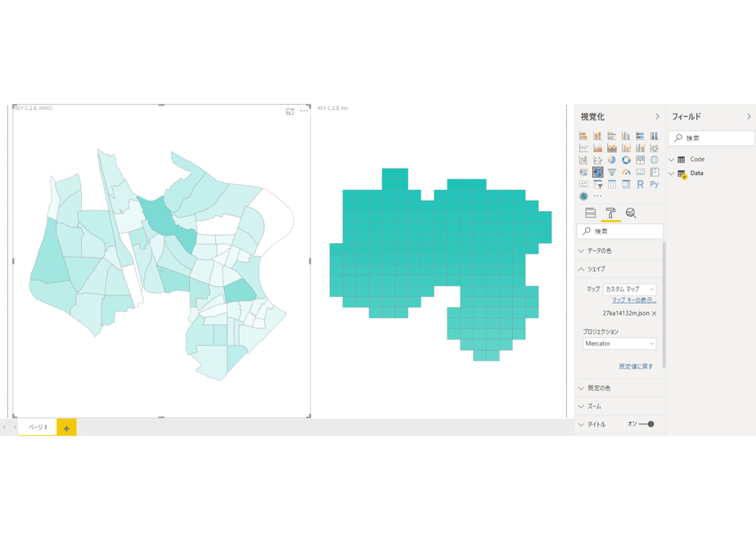Select the treemap visual
Viewport: 756px width, 540px height.
[x=640, y=160]
